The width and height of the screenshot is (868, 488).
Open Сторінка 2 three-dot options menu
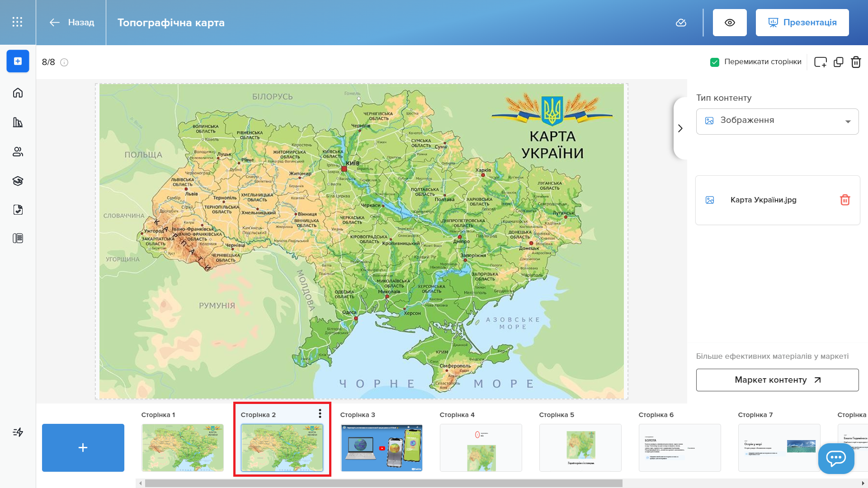coord(320,413)
